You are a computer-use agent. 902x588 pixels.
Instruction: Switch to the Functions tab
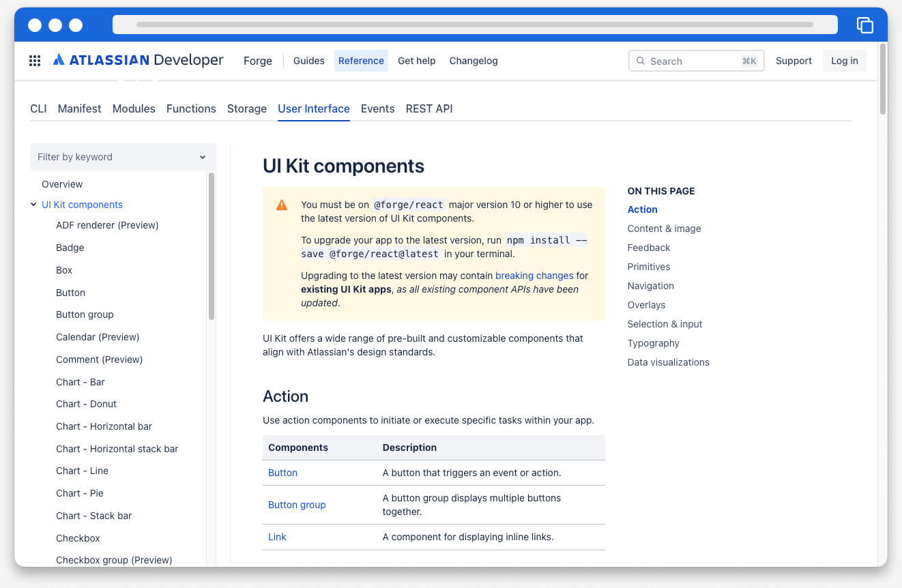(191, 108)
